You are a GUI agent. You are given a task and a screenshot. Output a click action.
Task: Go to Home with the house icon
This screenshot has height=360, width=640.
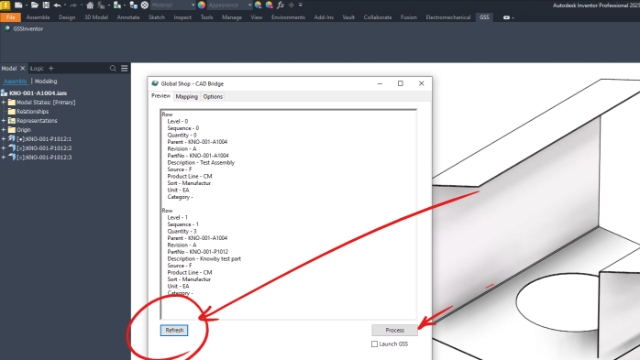tap(90, 5)
